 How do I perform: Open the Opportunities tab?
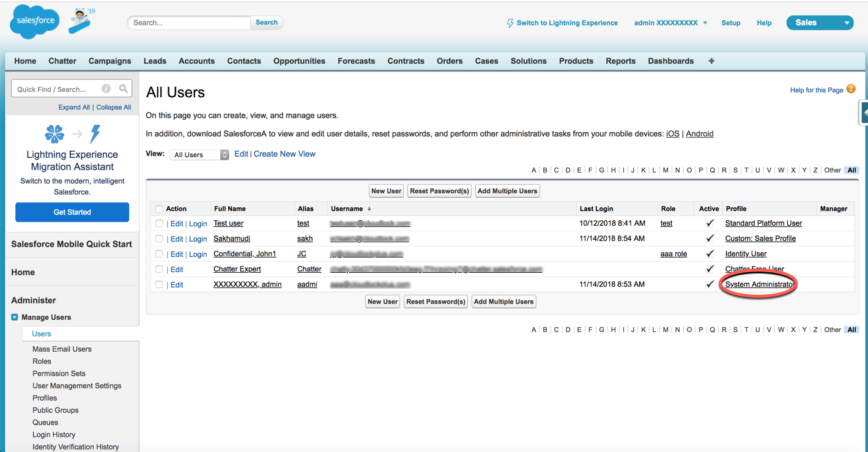(x=299, y=61)
